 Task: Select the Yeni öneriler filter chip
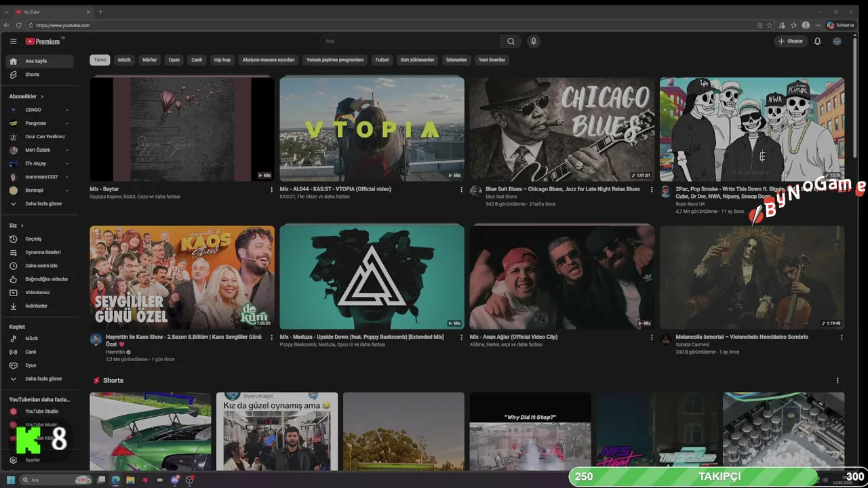click(x=492, y=60)
